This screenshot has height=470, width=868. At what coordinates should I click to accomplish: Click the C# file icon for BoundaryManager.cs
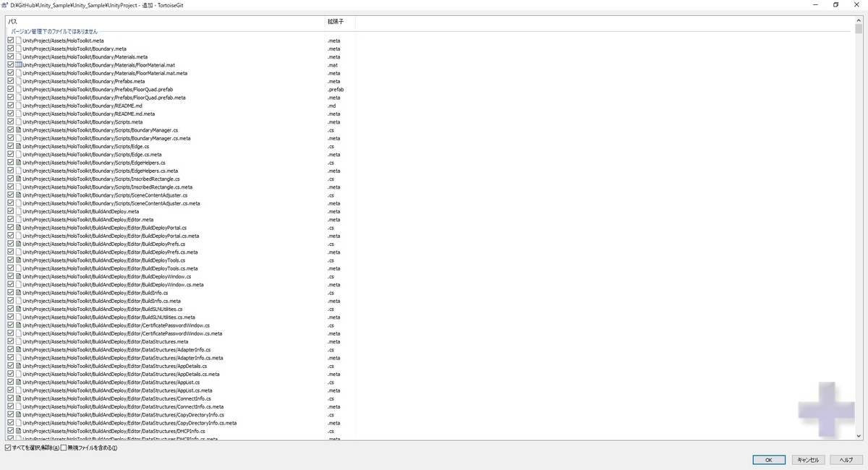pos(19,130)
